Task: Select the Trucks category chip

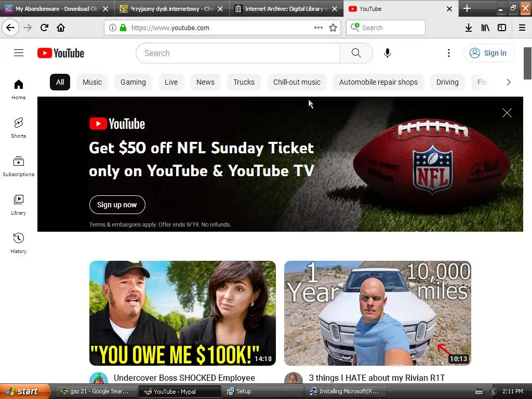Action: [244, 82]
